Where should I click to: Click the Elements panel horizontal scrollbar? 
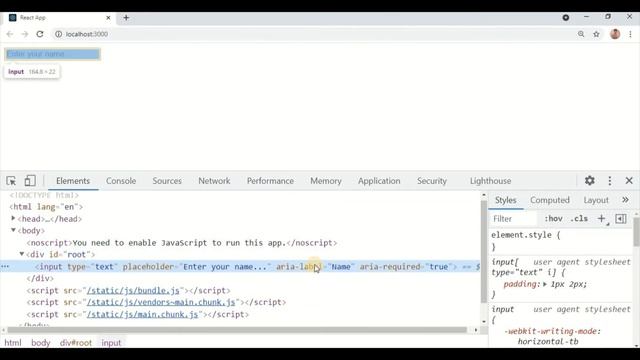tap(238, 330)
